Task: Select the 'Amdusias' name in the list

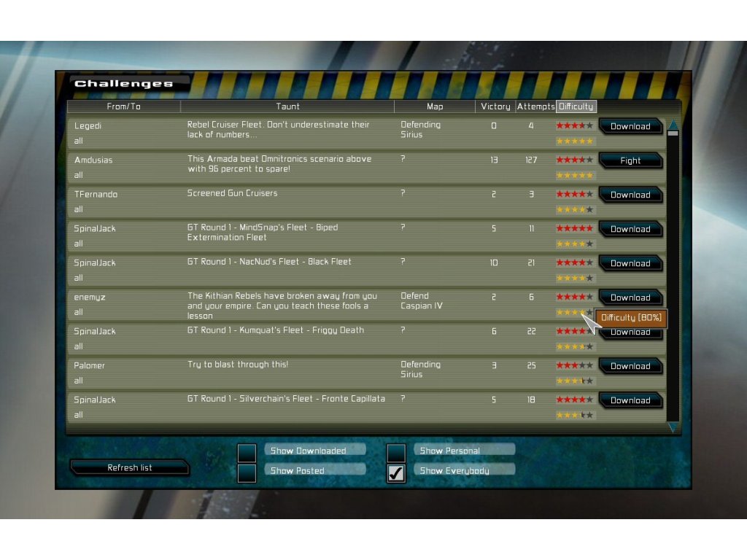Action: 93,160
